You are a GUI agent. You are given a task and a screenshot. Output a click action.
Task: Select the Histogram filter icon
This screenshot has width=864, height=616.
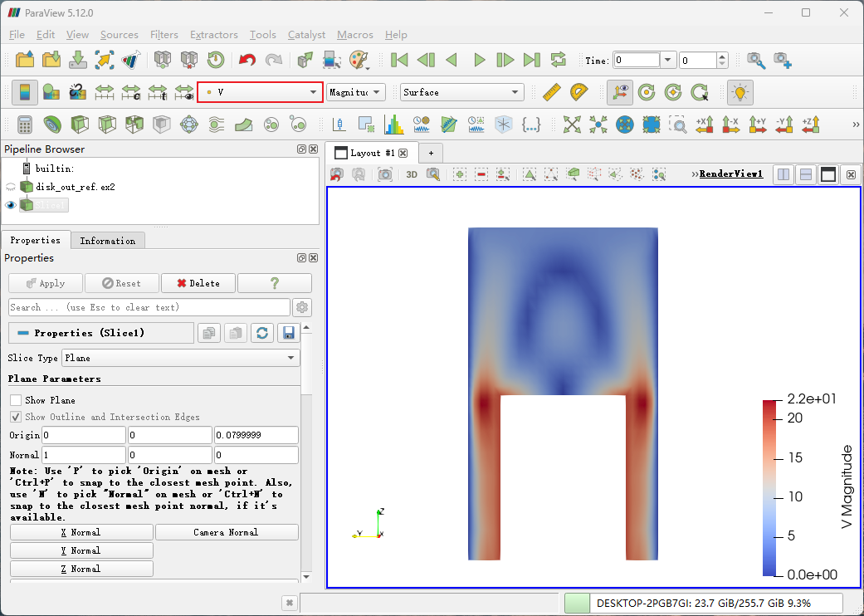[x=394, y=125]
